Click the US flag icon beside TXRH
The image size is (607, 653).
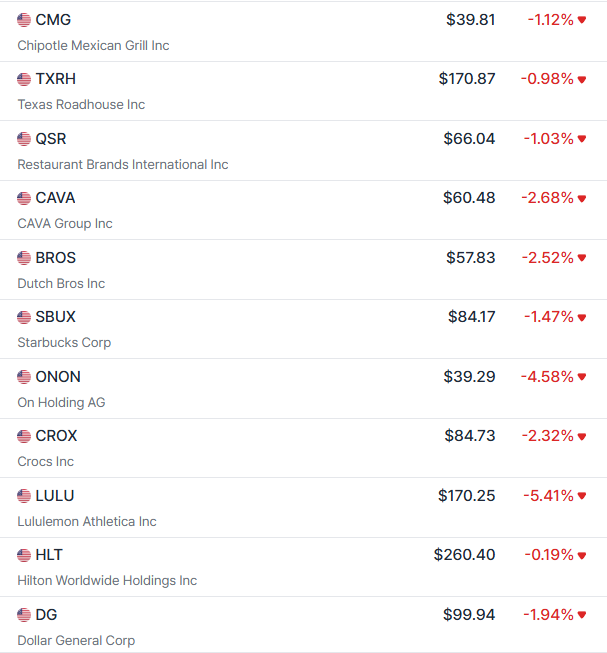pos(24,79)
